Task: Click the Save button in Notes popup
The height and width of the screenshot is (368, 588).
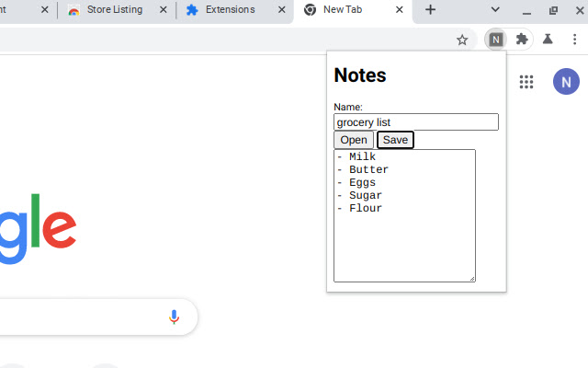Action: (x=395, y=140)
